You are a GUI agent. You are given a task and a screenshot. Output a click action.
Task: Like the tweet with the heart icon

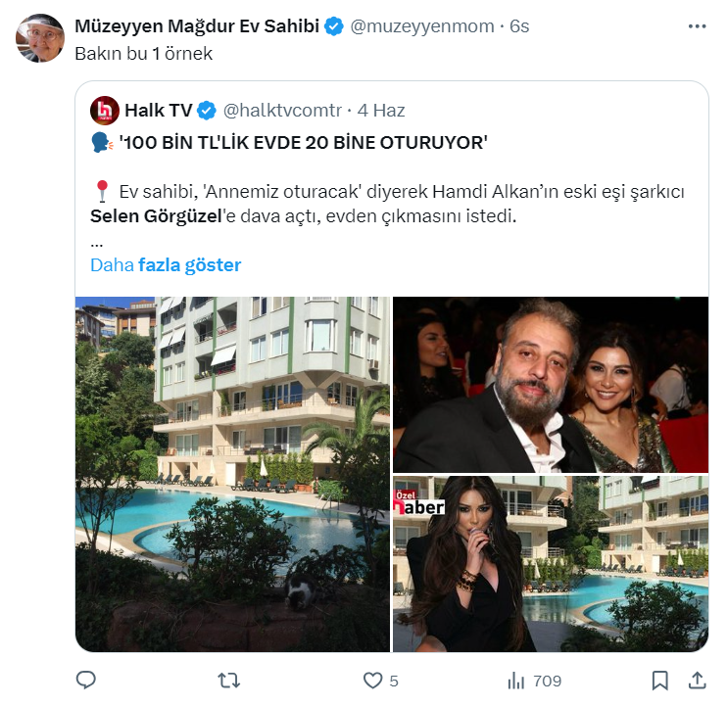[372, 680]
